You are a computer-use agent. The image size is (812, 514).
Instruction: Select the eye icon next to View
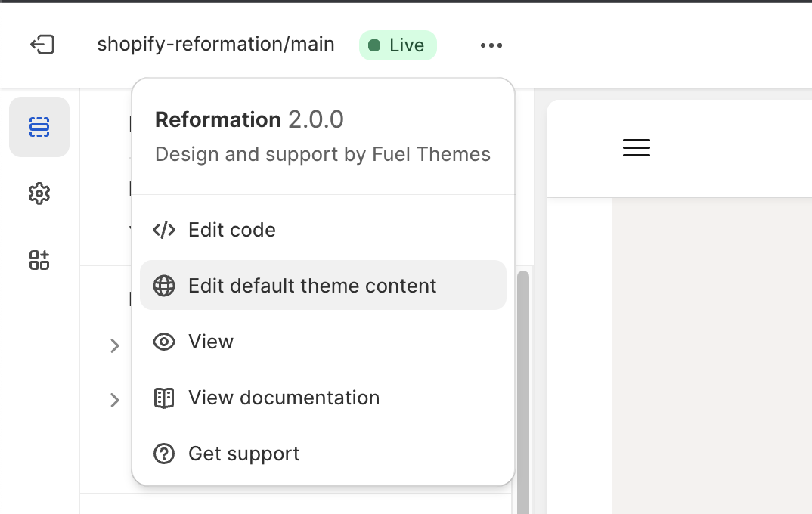[163, 342]
